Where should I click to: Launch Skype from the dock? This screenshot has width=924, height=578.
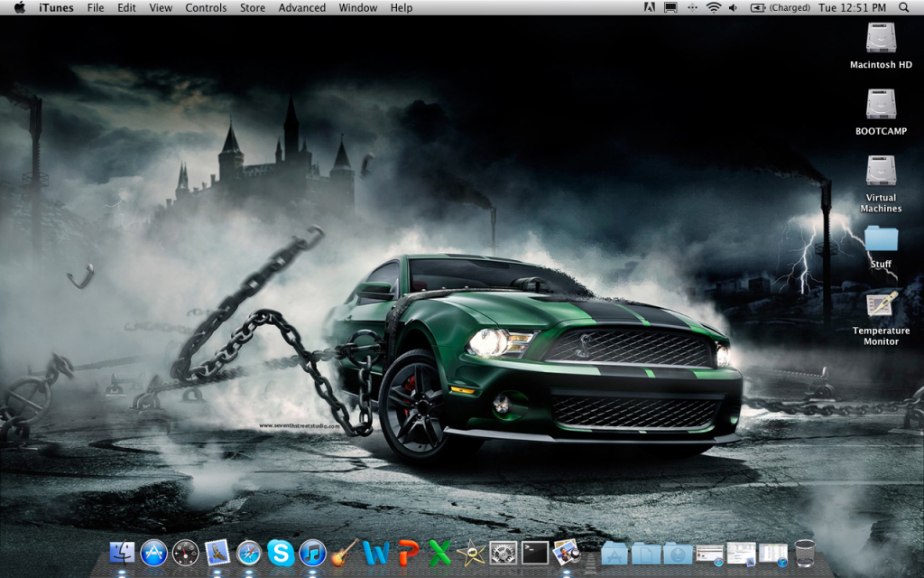pos(281,553)
